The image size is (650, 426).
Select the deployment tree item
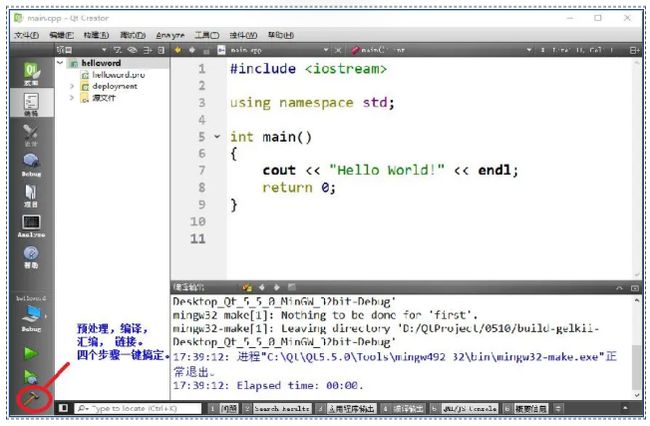pos(114,86)
